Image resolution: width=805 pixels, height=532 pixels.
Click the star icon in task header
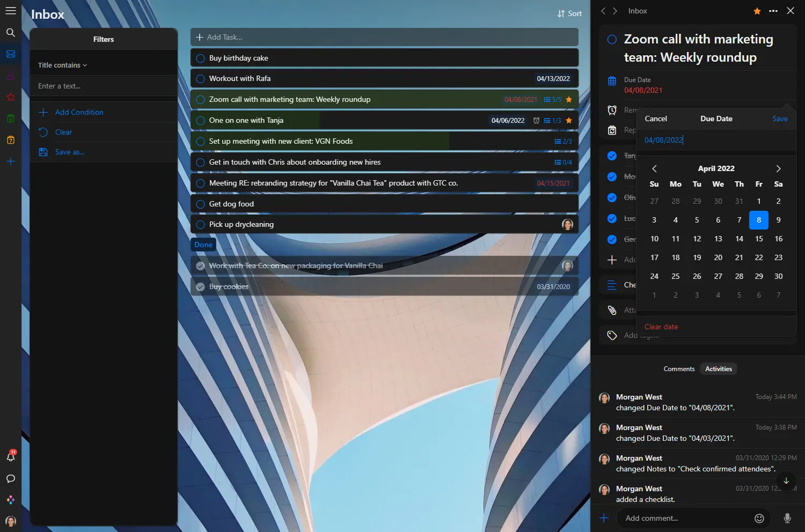point(757,11)
